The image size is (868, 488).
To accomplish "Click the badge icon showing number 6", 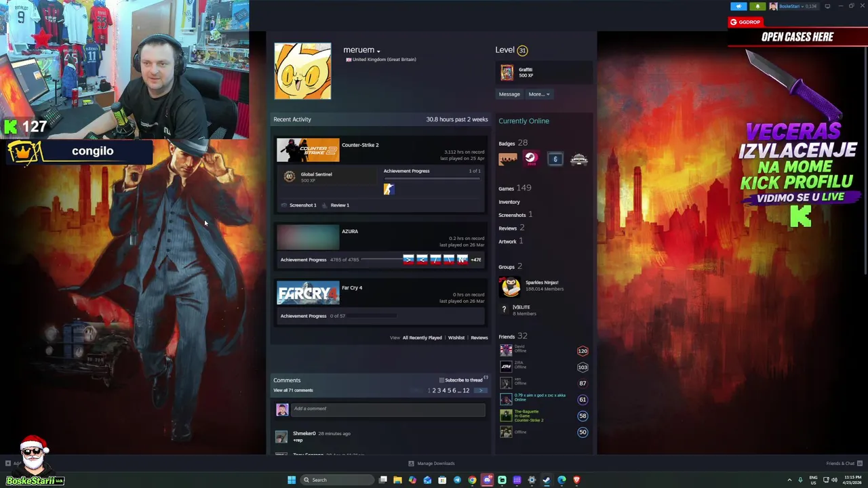I will (x=555, y=159).
